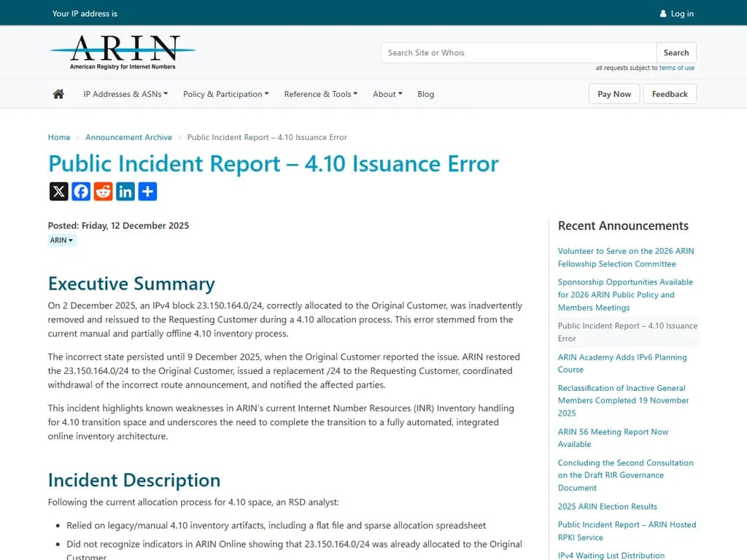Share the article via Facebook icon
The width and height of the screenshot is (747, 560).
pos(81,191)
